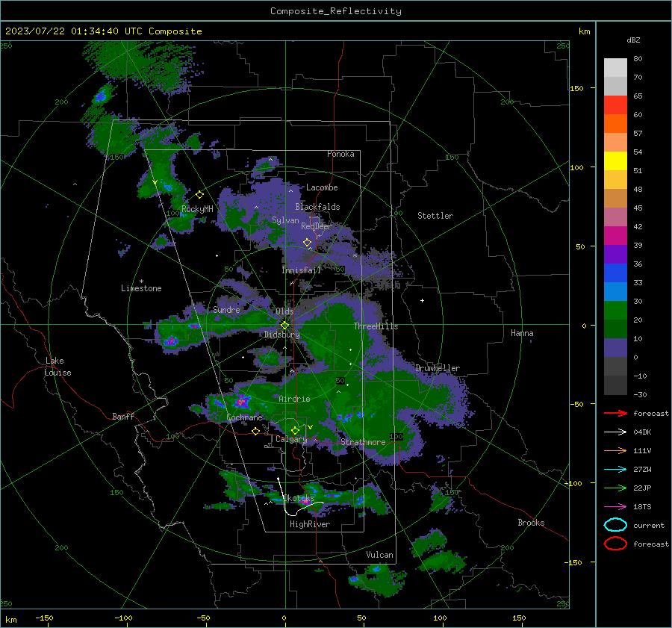This screenshot has width=672, height=628.
Task: Click the Blackfalds town label
Action: (317, 207)
